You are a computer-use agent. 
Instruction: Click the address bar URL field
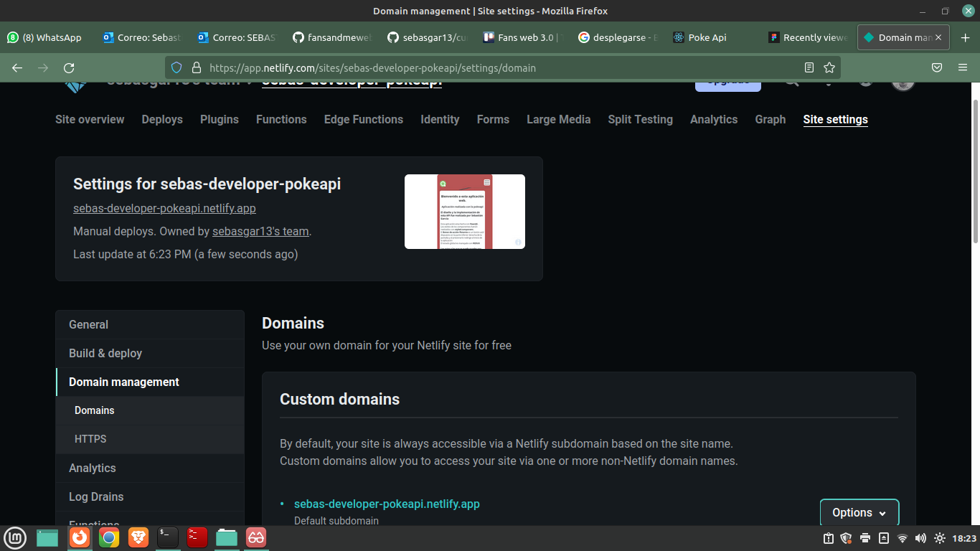pos(502,68)
